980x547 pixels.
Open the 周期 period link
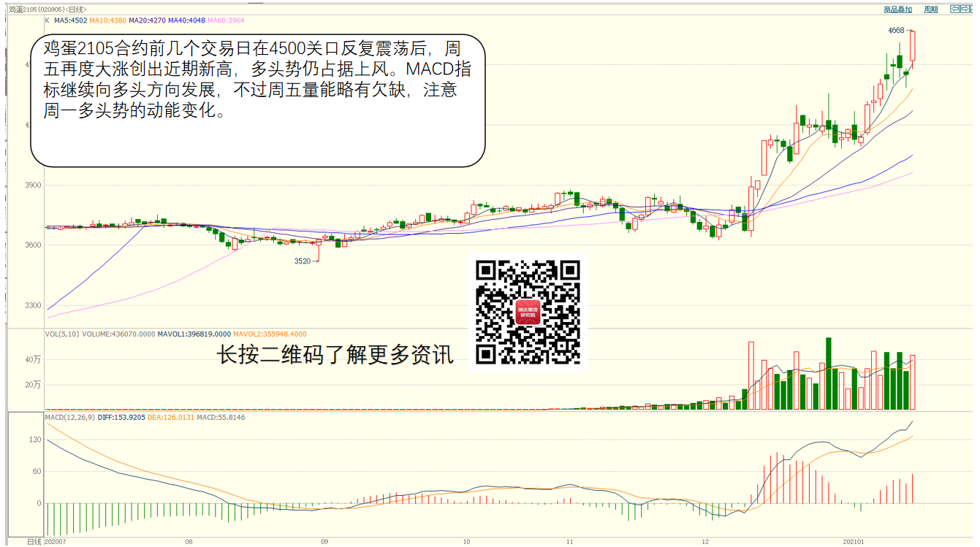930,9
